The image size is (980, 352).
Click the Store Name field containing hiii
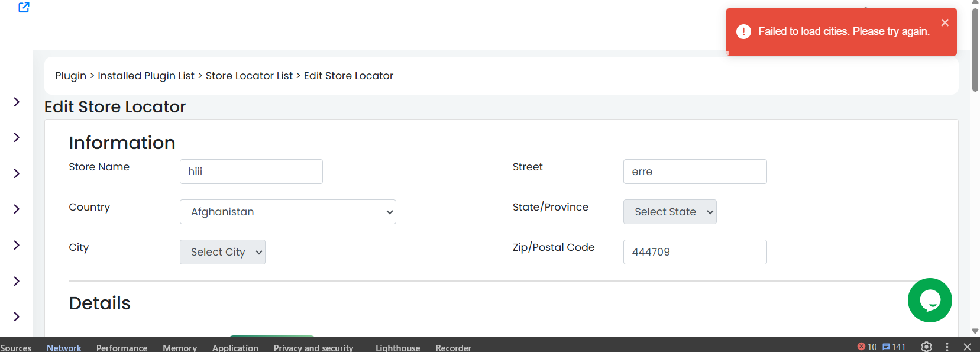pos(251,172)
